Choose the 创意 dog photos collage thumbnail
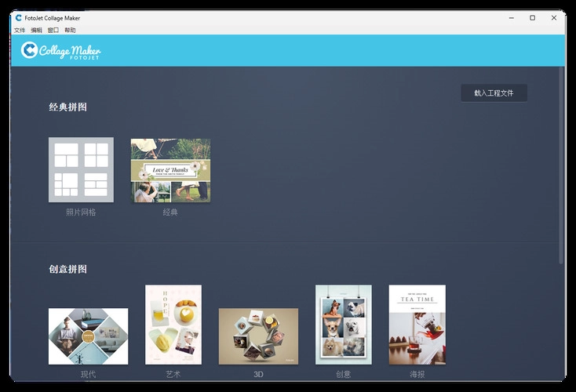The height and width of the screenshot is (392, 576). coord(343,325)
